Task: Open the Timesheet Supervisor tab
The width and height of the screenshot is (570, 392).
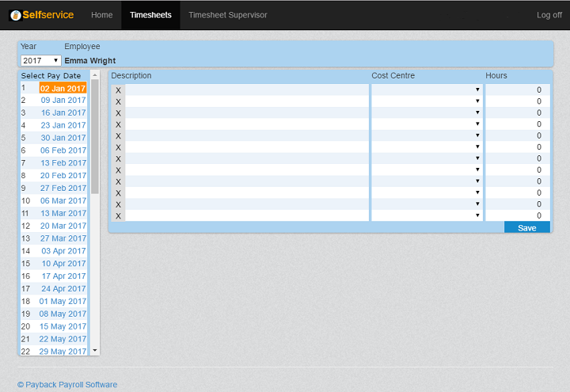Action: pos(227,15)
